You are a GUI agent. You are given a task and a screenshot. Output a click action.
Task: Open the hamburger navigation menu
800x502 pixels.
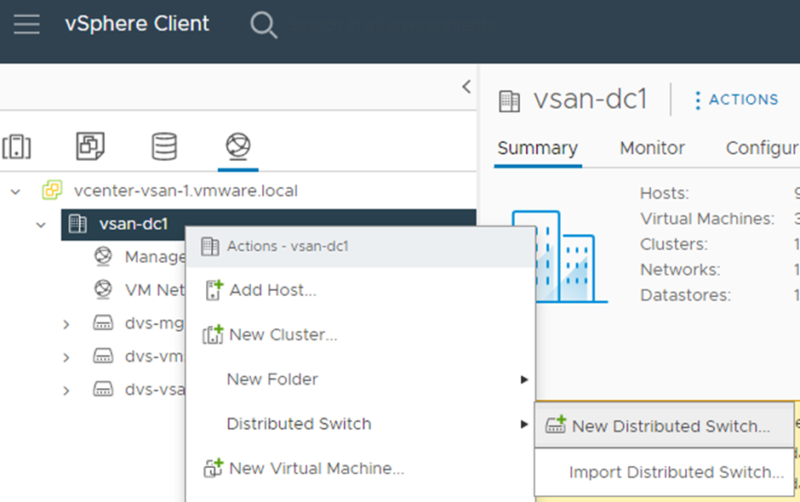(26, 25)
